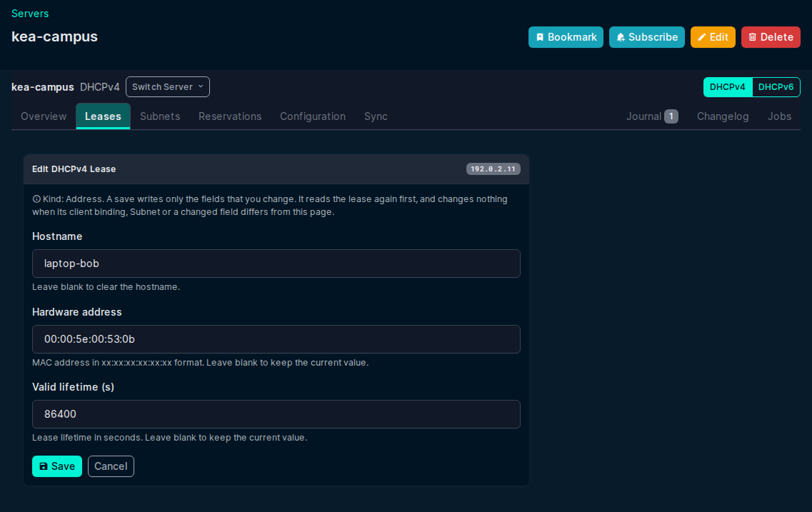Screen dimensions: 812x512
Task: Click the Hardware address input field
Action: click(x=276, y=339)
